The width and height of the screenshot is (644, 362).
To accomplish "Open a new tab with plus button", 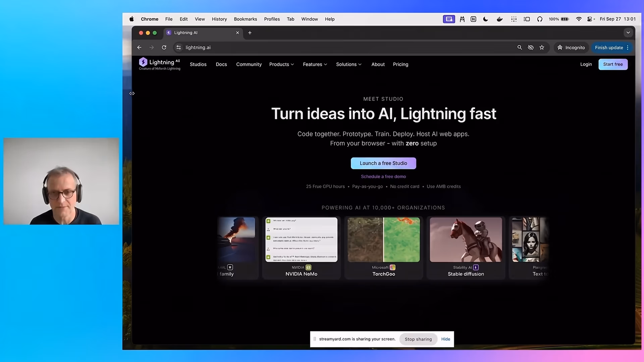I will pos(250,33).
